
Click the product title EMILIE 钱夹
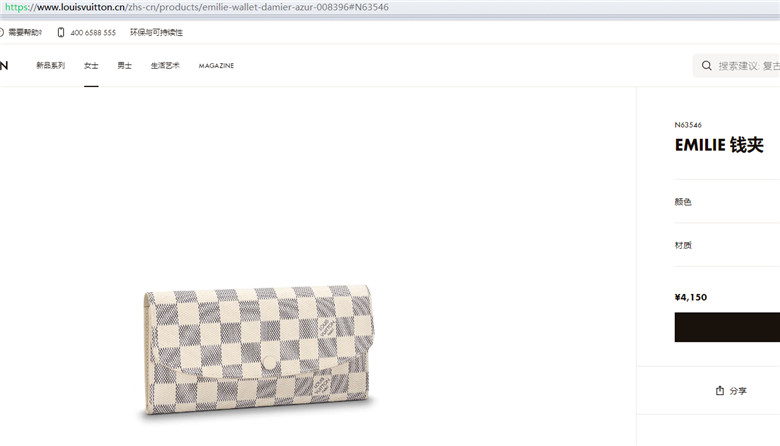[719, 145]
